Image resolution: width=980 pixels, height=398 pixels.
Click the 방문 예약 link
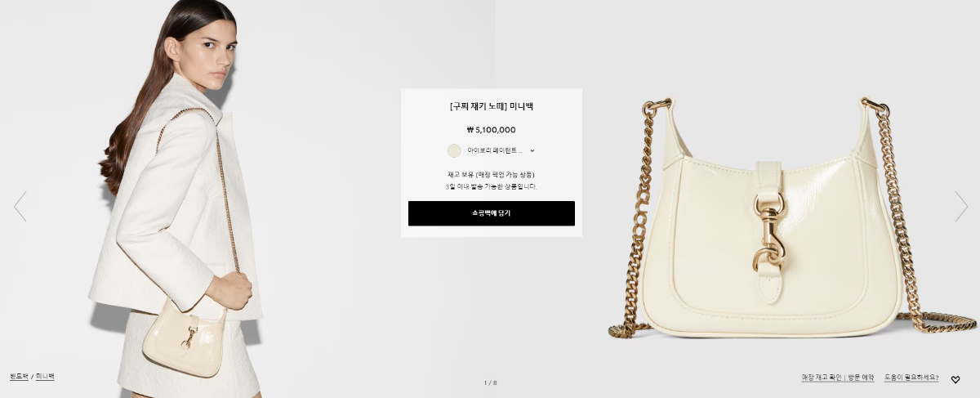(x=861, y=378)
